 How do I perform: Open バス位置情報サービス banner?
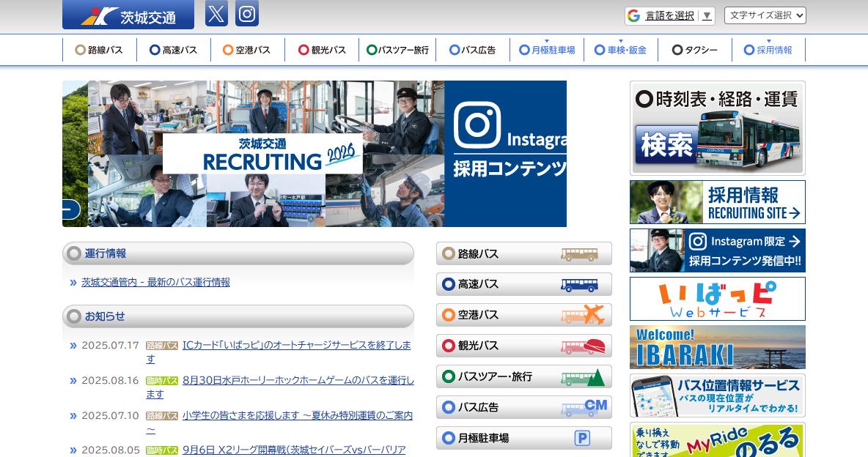pyautogui.click(x=718, y=395)
